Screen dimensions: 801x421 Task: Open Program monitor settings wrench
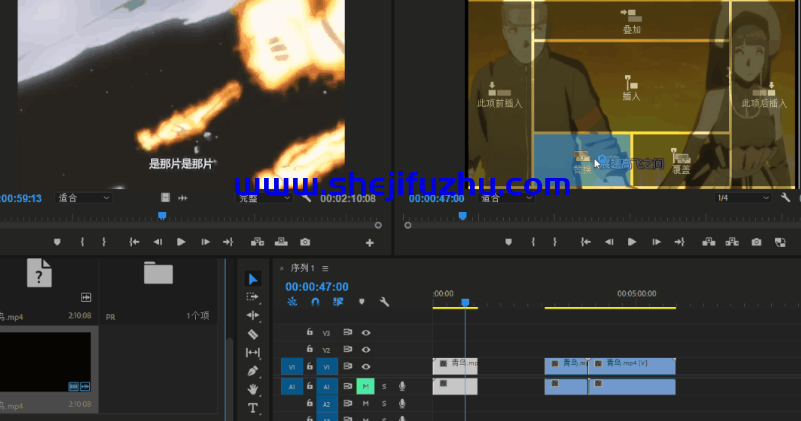point(785,198)
